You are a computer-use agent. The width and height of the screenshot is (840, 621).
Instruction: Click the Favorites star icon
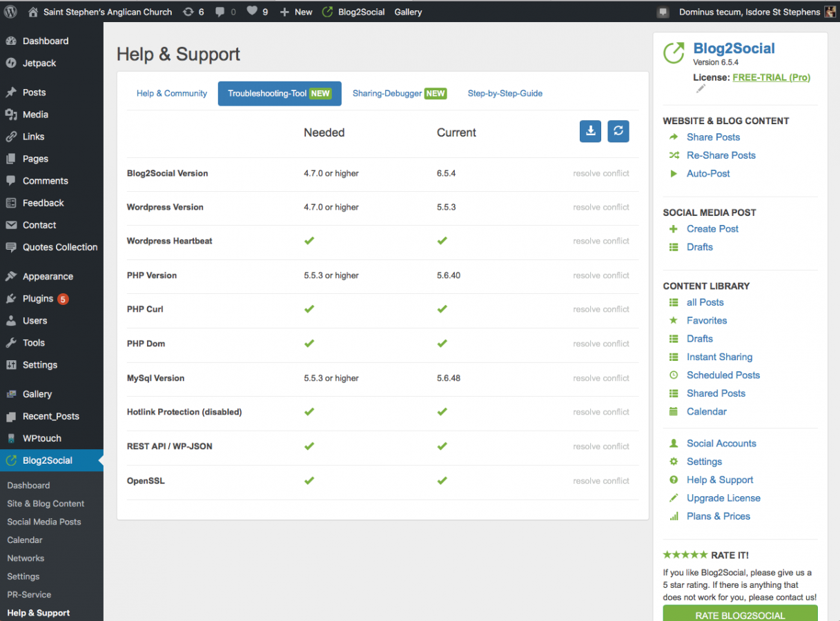tap(674, 321)
